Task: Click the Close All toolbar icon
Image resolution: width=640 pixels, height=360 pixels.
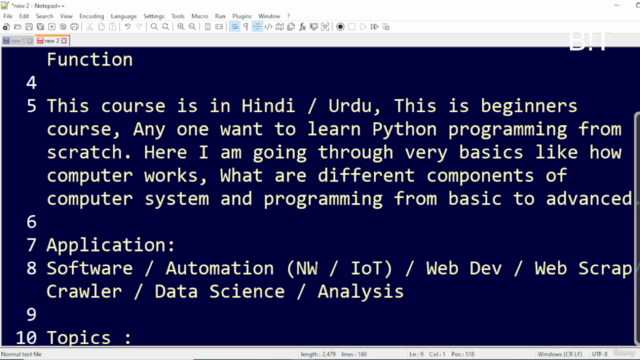Action: [63, 27]
